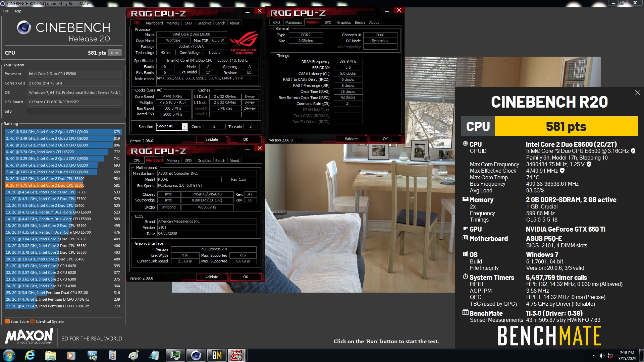Click the Windows logo OS icon in BenchMate

pyautogui.click(x=465, y=254)
